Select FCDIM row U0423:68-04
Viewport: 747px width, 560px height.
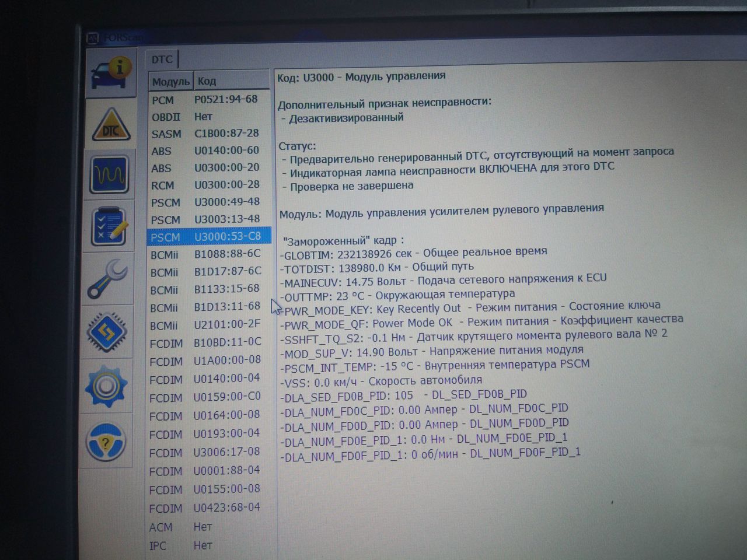209,508
